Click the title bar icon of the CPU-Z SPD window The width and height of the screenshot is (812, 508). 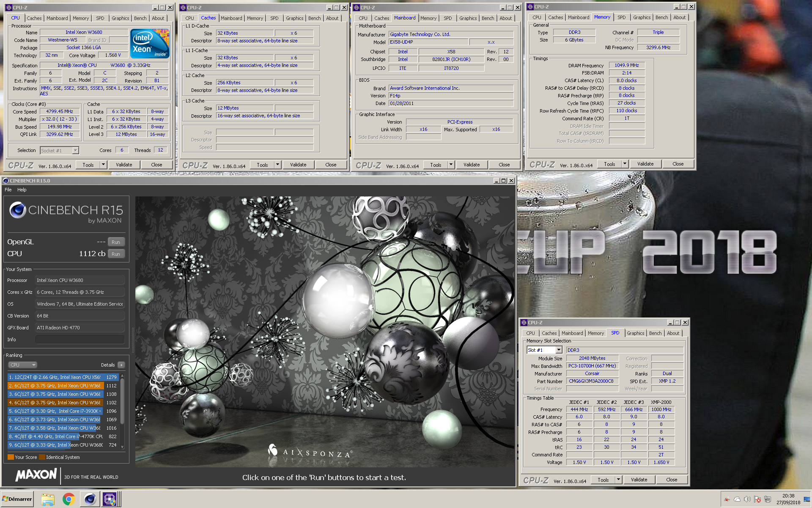point(524,323)
